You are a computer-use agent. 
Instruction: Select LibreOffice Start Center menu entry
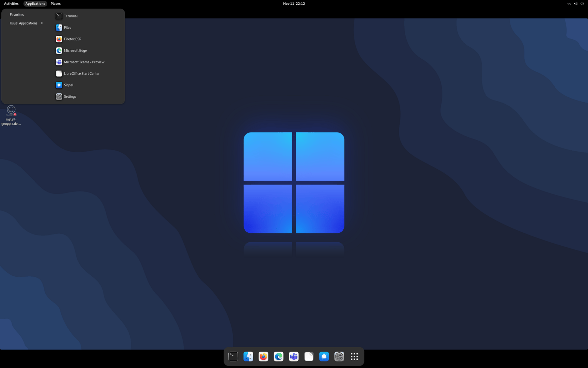(x=81, y=74)
